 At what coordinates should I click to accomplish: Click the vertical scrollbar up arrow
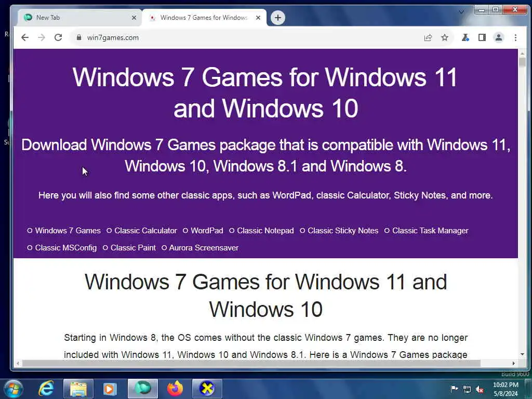point(522,54)
